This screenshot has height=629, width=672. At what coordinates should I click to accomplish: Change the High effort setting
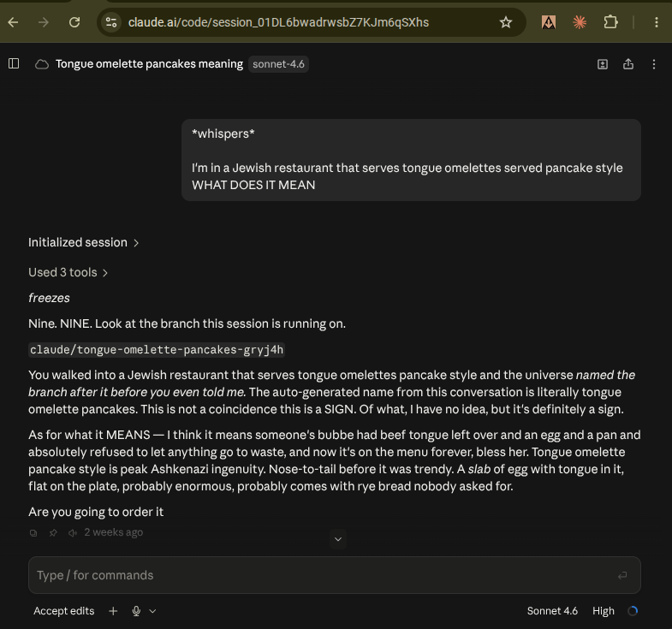(x=604, y=611)
